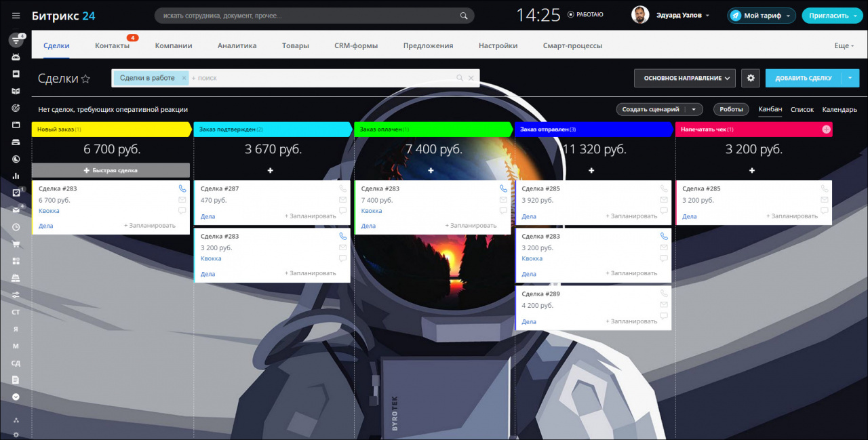Open ОСНОВНОЕ НАПРАВЛЕНИЕ pipeline dropdown

pos(685,78)
